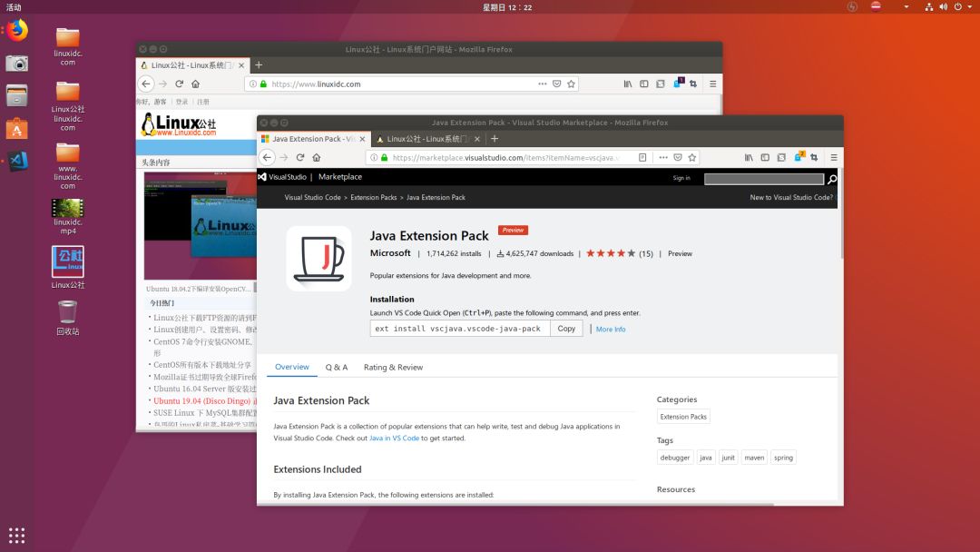Open the Microsoft publisher link
Viewport: 980px width, 552px height.
pyautogui.click(x=390, y=252)
